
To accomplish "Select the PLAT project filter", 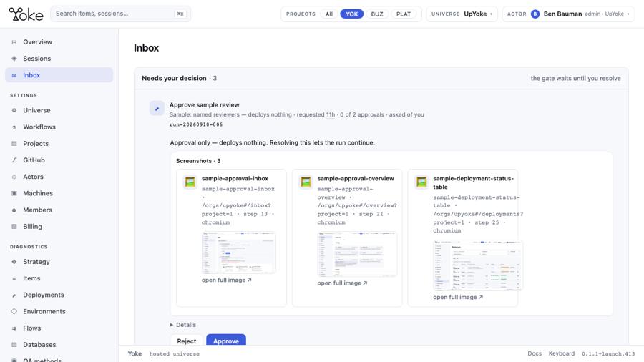I will 404,14.
